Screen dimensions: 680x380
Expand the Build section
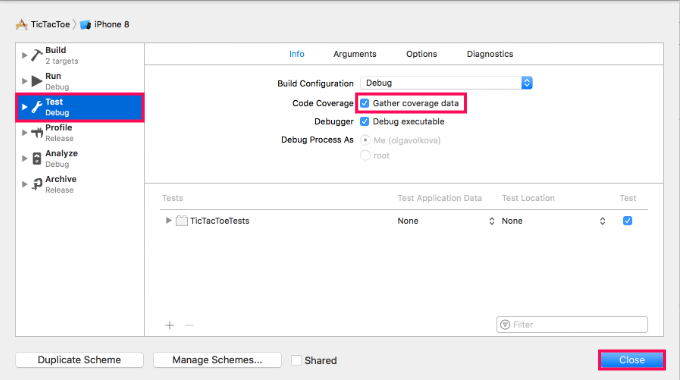24,55
